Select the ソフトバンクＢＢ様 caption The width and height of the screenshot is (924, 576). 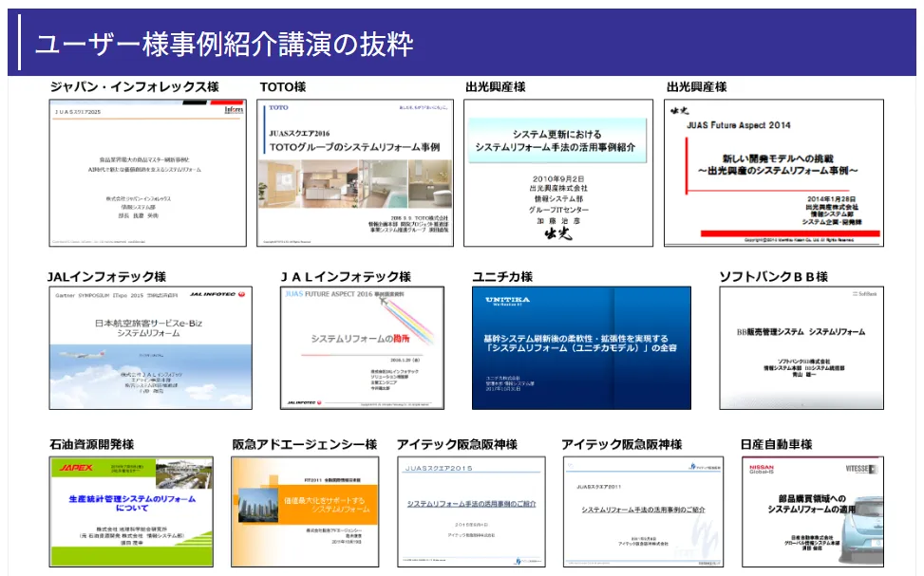coord(774,277)
